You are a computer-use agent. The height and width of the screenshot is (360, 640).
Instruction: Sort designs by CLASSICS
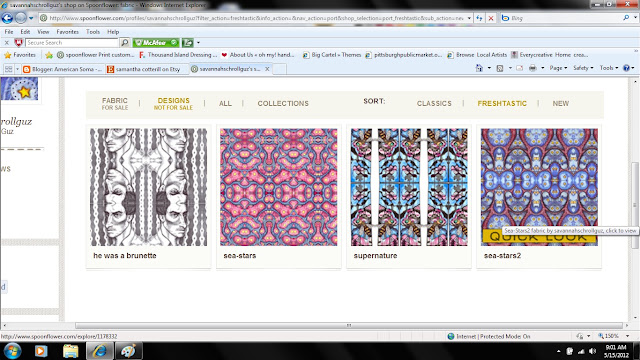(434, 104)
